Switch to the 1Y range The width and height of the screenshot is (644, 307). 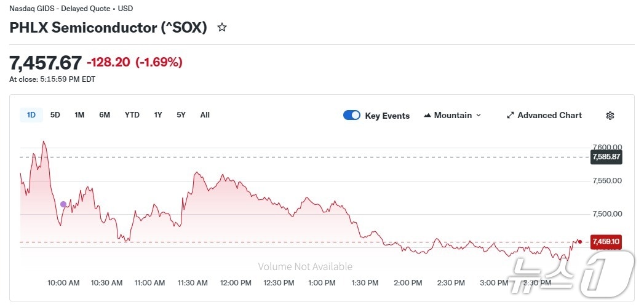[x=158, y=115]
